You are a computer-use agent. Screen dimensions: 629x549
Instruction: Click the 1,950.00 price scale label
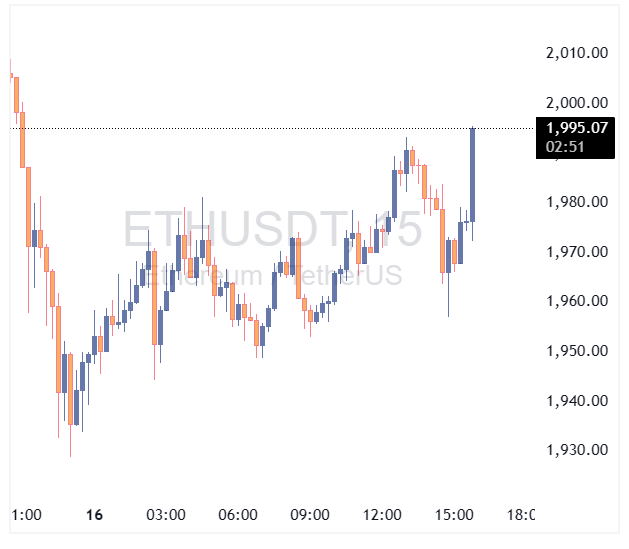[577, 351]
